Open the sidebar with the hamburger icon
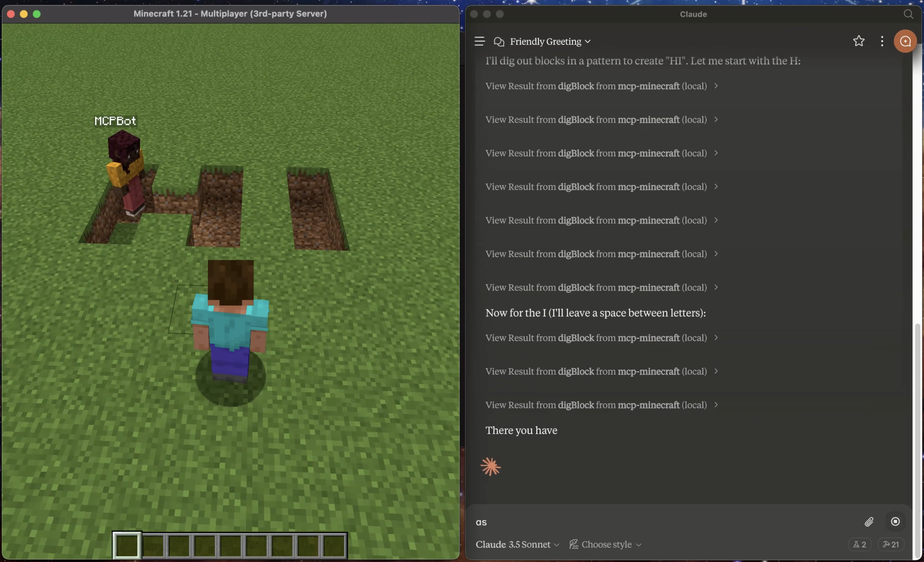This screenshot has height=562, width=924. (x=479, y=41)
